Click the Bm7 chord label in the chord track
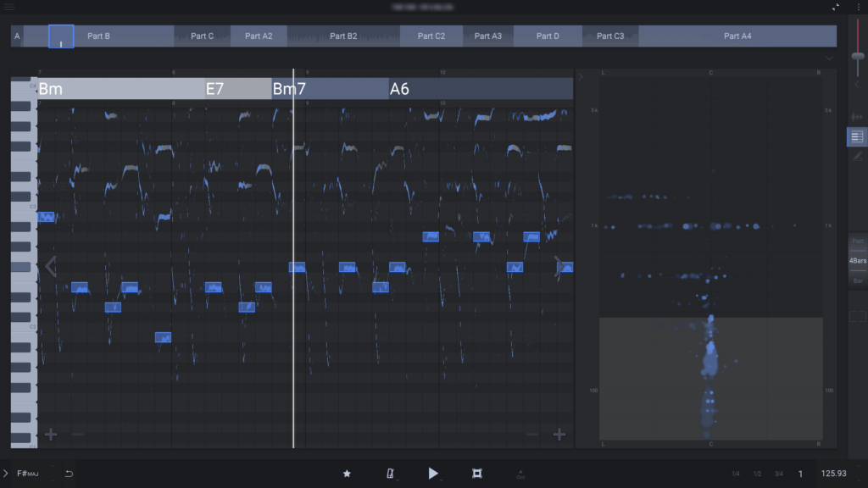The width and height of the screenshot is (868, 488). [x=289, y=88]
